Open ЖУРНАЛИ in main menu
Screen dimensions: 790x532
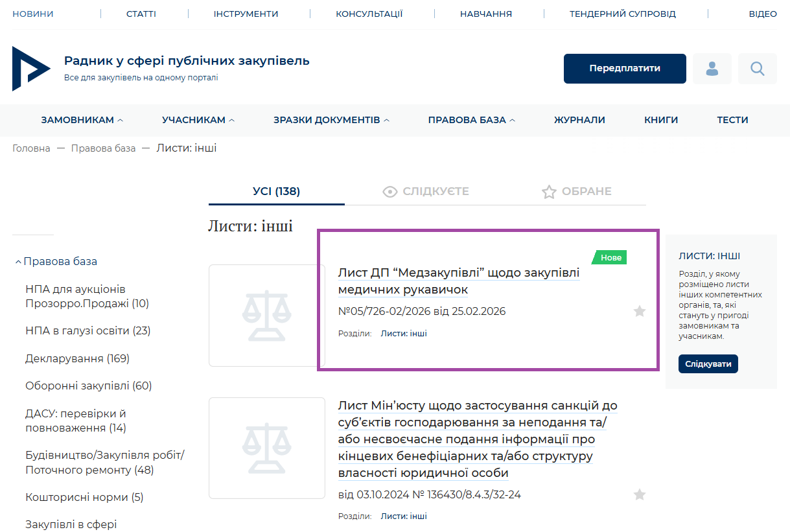579,120
